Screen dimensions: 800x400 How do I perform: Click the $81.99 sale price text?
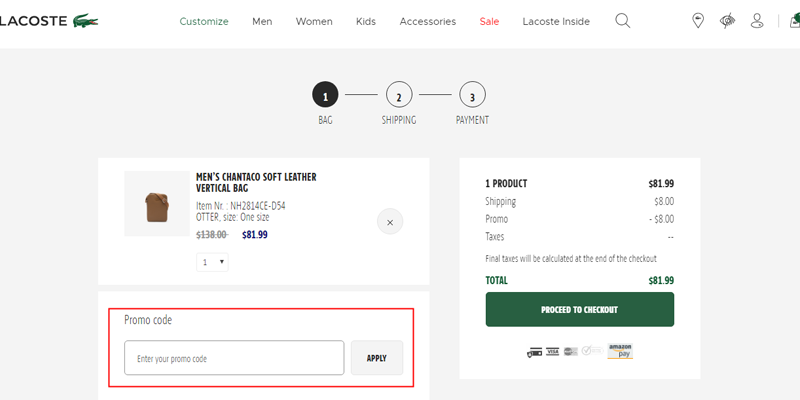(255, 235)
